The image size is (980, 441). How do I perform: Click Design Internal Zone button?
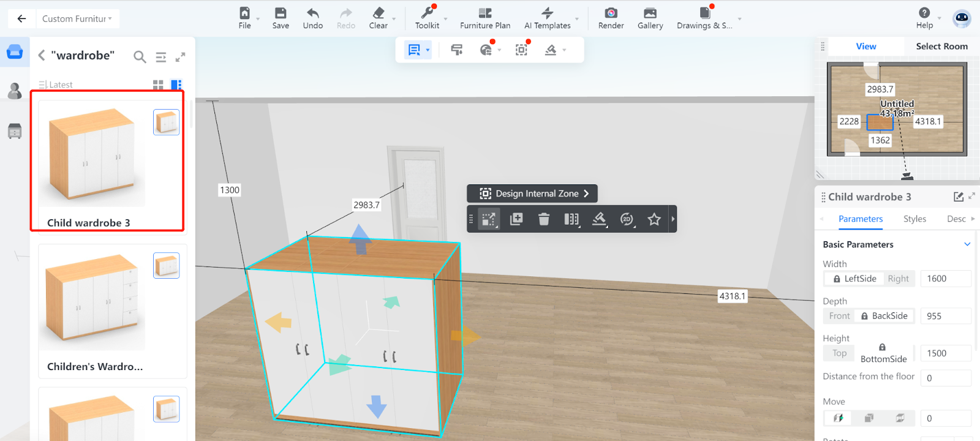pos(532,194)
